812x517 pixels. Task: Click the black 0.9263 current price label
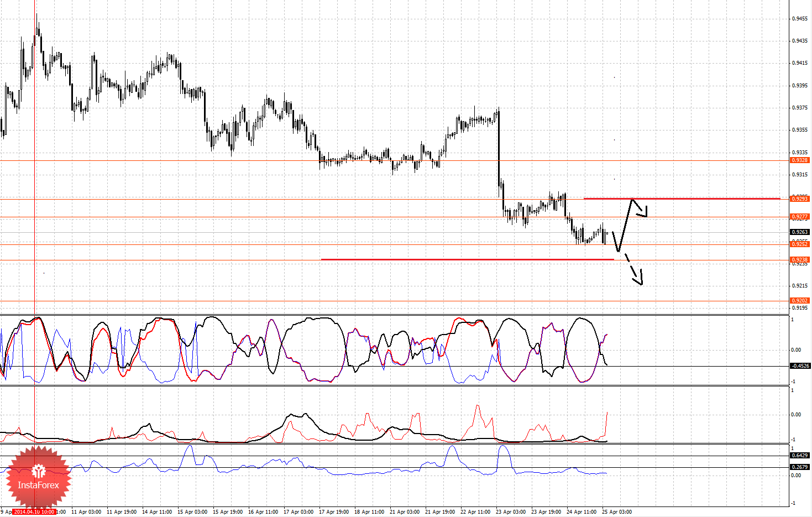coord(800,232)
